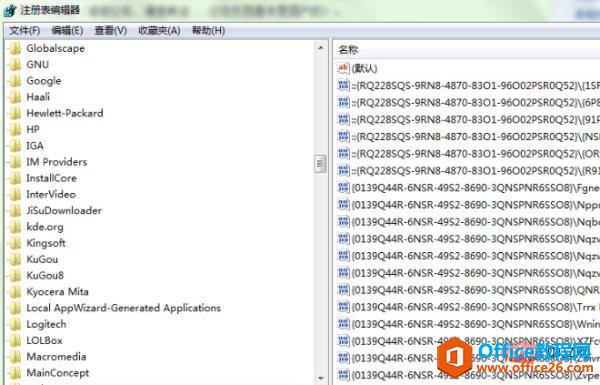Click binary icon of the row ending \{1SF

[x=343, y=85]
